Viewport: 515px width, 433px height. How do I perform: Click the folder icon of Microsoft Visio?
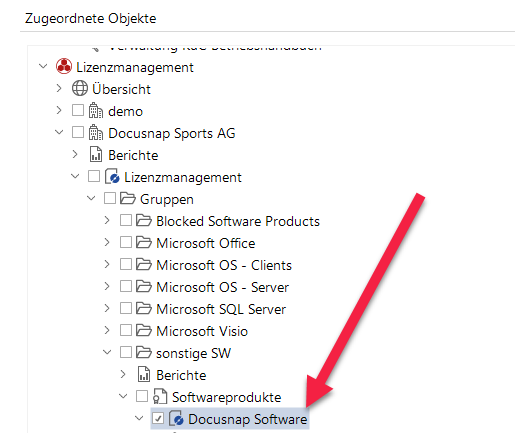point(144,330)
